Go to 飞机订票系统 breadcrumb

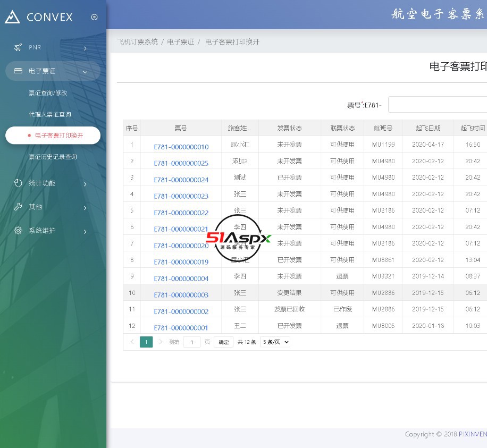click(x=138, y=41)
